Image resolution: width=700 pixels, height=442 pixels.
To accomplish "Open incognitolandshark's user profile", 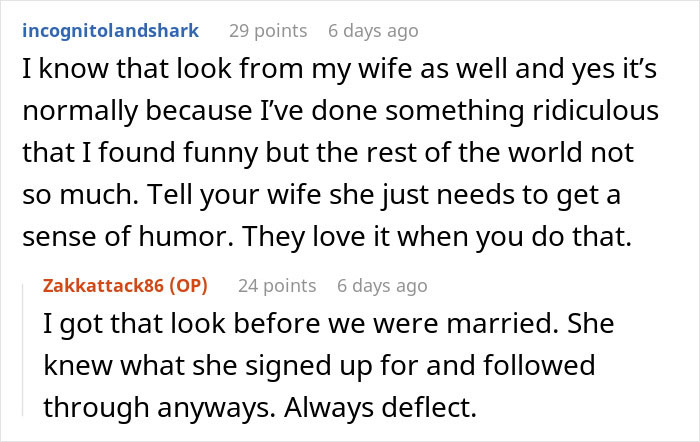I will (x=109, y=31).
